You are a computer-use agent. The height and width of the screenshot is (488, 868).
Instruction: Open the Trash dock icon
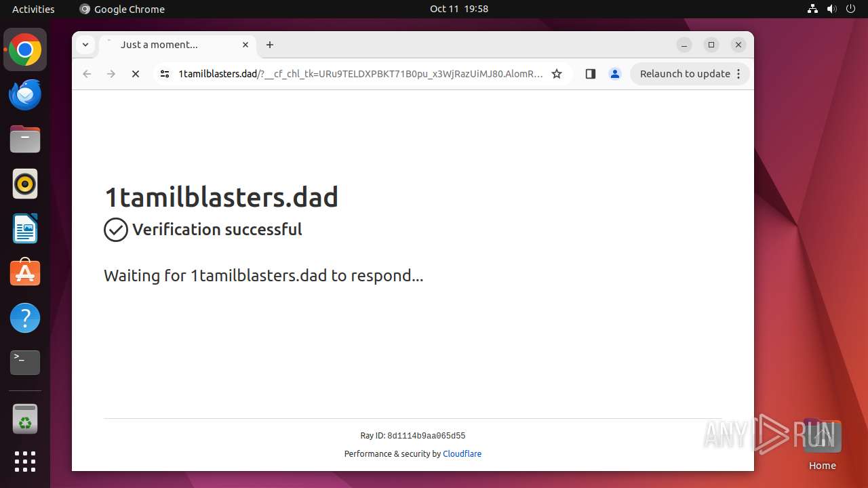(x=25, y=419)
